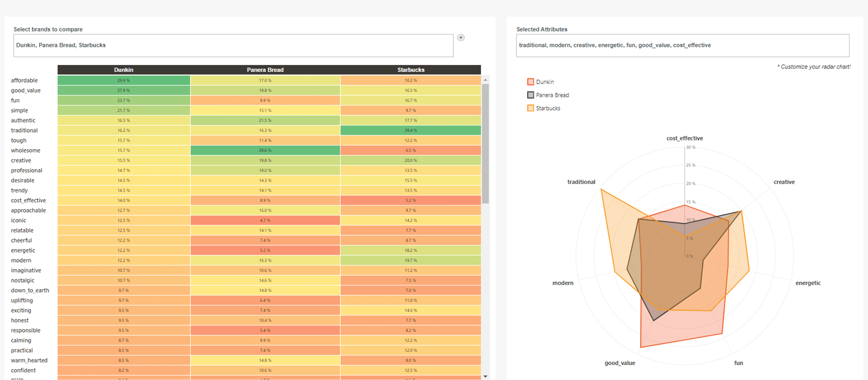868x380 pixels.
Task: Select the 'practical' attribute row label
Action: (22, 350)
